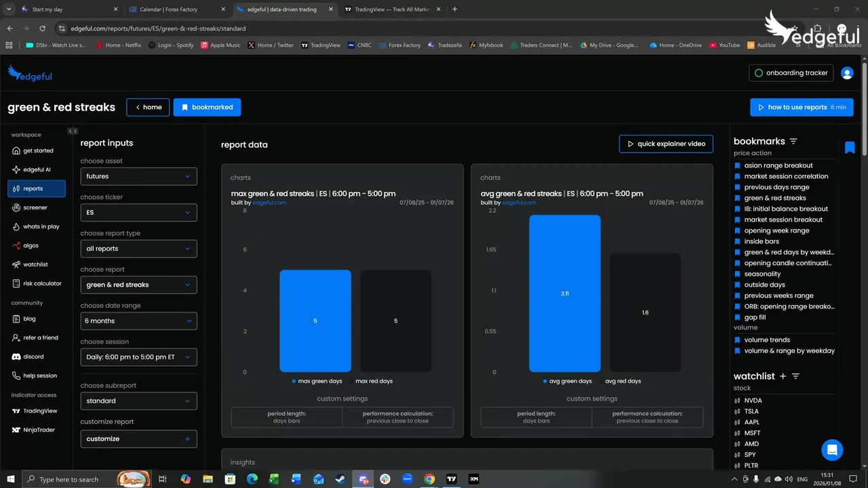
Task: Open the choose asset dropdown futures
Action: [x=138, y=176]
